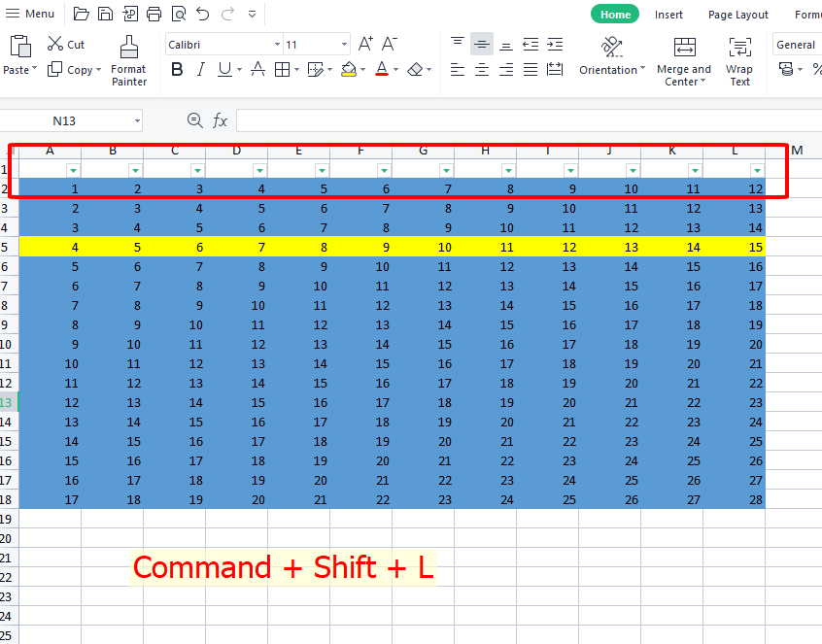Toggle italic formatting
Image resolution: width=822 pixels, height=644 pixels.
tap(200, 69)
